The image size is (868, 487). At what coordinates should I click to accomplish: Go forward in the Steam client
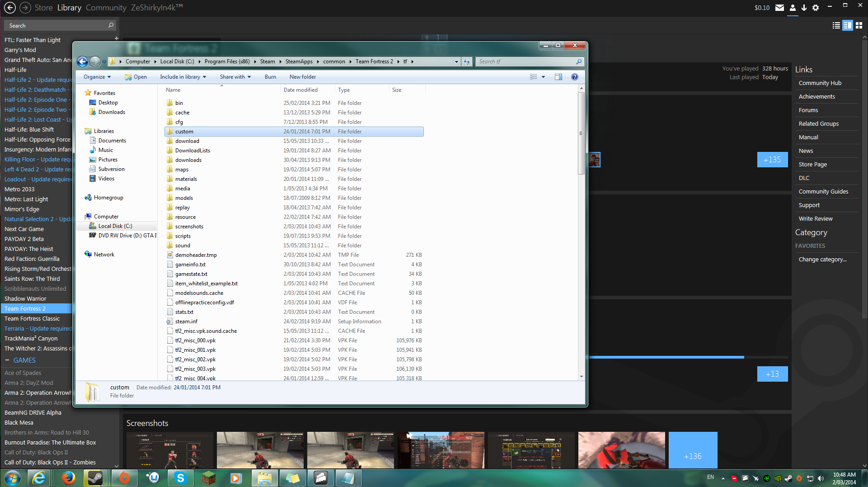25,8
